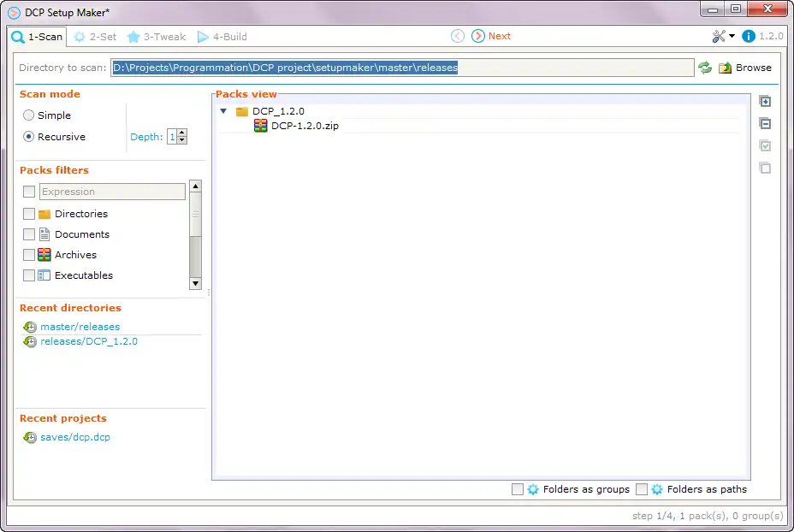Check the Documents filter checkbox
This screenshot has width=794, height=532.
tap(29, 234)
